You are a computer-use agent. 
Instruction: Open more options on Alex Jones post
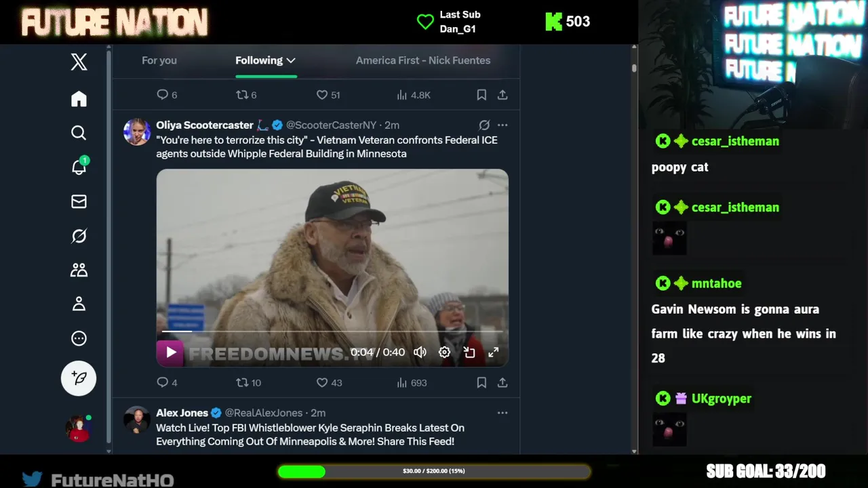(502, 413)
